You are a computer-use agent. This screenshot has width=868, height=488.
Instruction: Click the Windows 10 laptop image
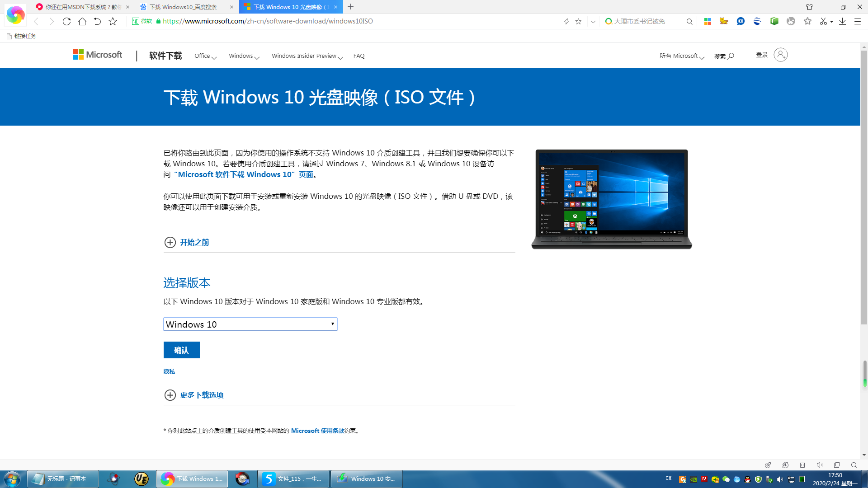click(612, 199)
